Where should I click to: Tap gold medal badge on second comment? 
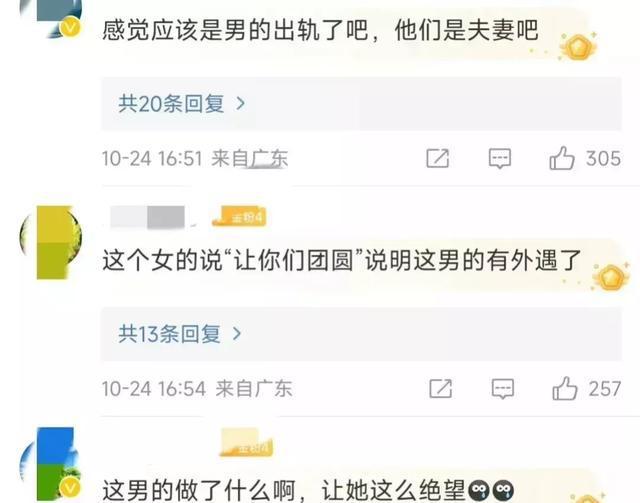pyautogui.click(x=611, y=277)
